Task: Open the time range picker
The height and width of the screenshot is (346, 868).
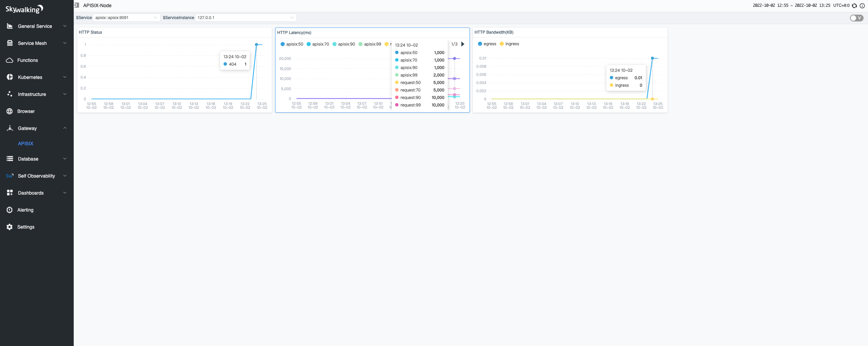Action: pos(792,5)
